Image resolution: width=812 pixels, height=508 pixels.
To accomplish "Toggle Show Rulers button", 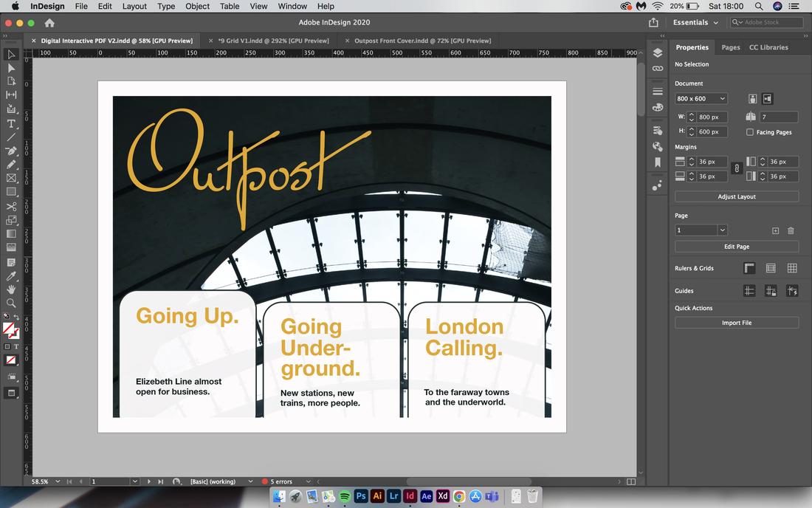I will point(749,268).
